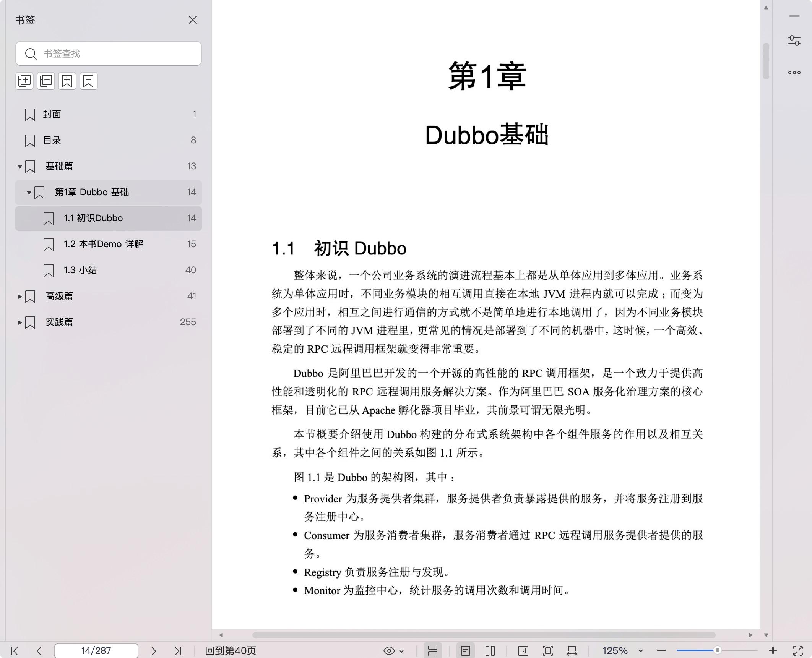Toggle continuous scroll mode

tap(433, 651)
